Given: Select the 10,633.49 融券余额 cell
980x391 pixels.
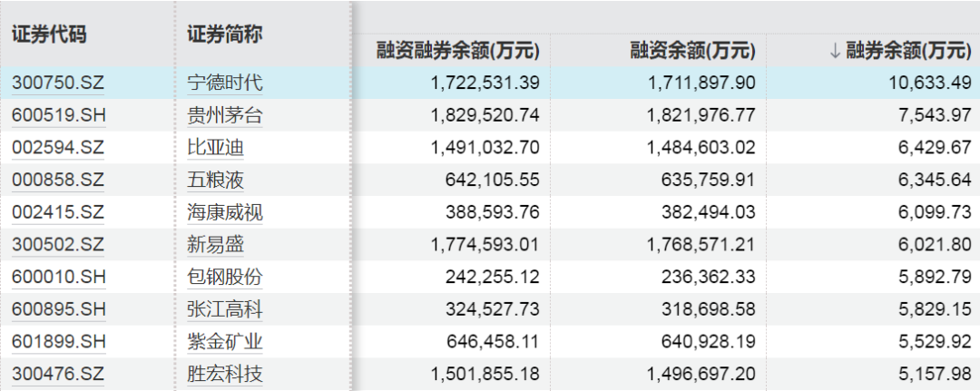Looking at the screenshot, I should [928, 83].
